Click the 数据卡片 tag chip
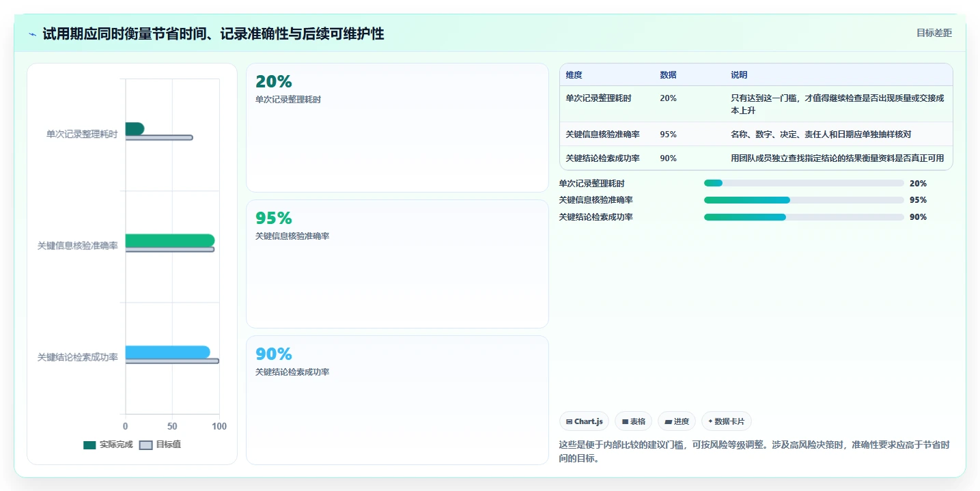This screenshot has width=980, height=491. tap(726, 421)
